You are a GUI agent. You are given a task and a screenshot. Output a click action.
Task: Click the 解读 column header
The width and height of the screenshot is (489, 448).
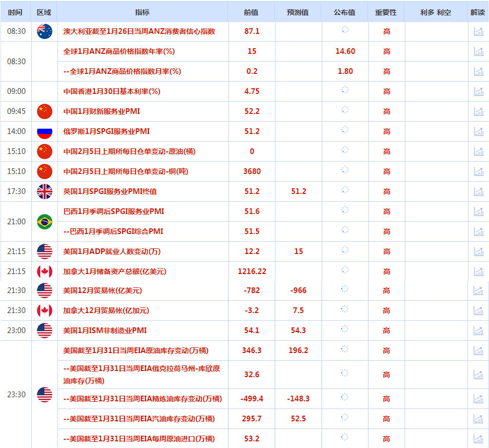click(x=478, y=12)
